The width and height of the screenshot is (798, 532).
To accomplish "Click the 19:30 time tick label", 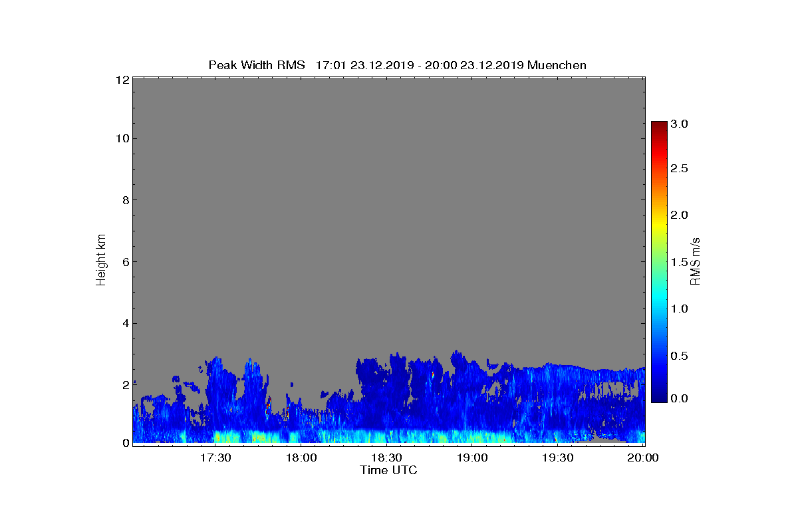I will pyautogui.click(x=557, y=458).
